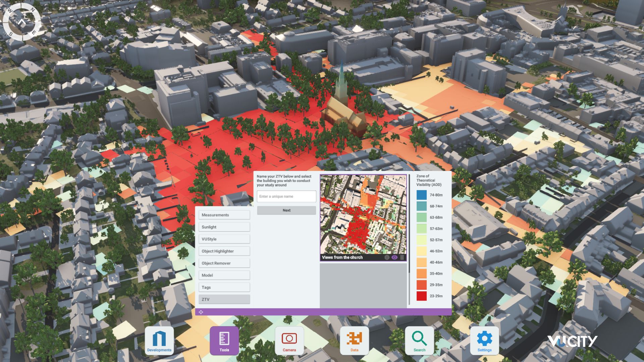Open the Object Remover tool
644x362 pixels.
[x=224, y=263]
